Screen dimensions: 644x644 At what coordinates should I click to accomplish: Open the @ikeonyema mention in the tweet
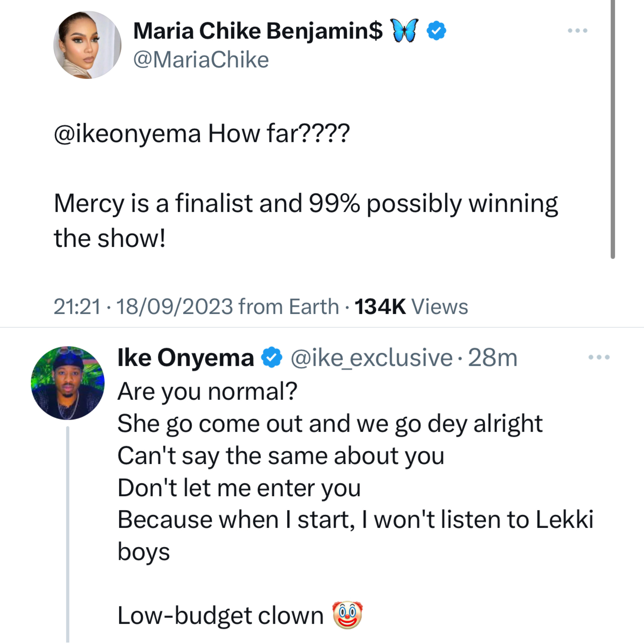click(127, 134)
